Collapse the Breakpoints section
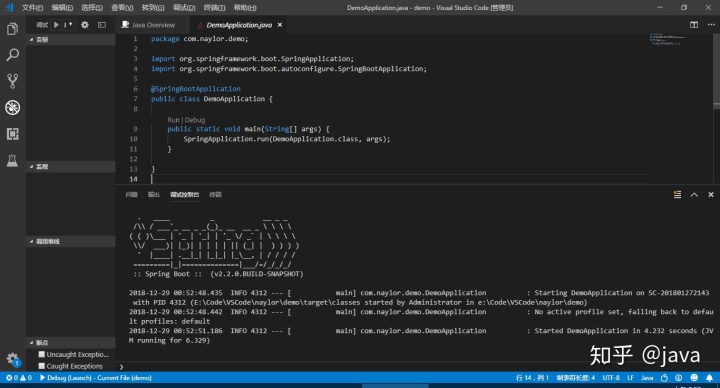 (x=71, y=343)
